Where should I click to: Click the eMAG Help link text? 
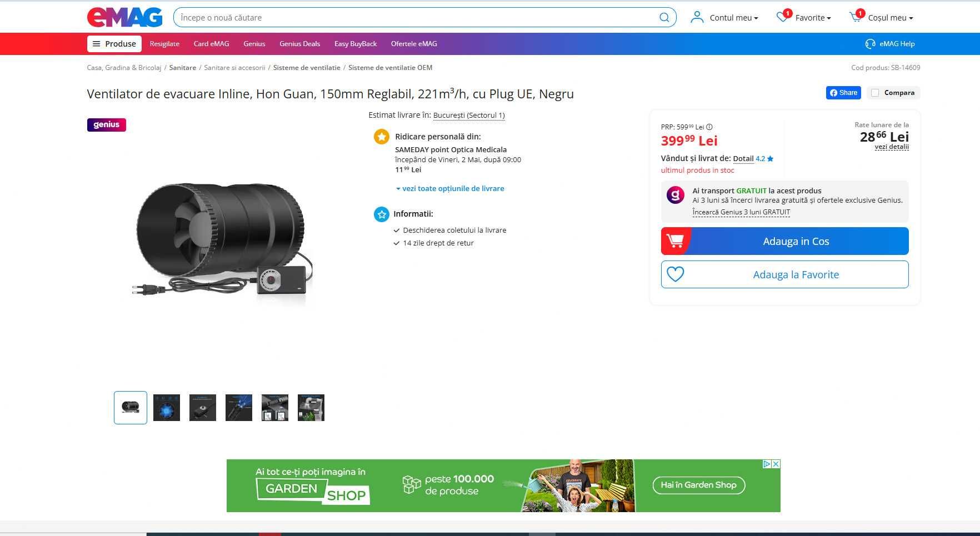pos(897,44)
